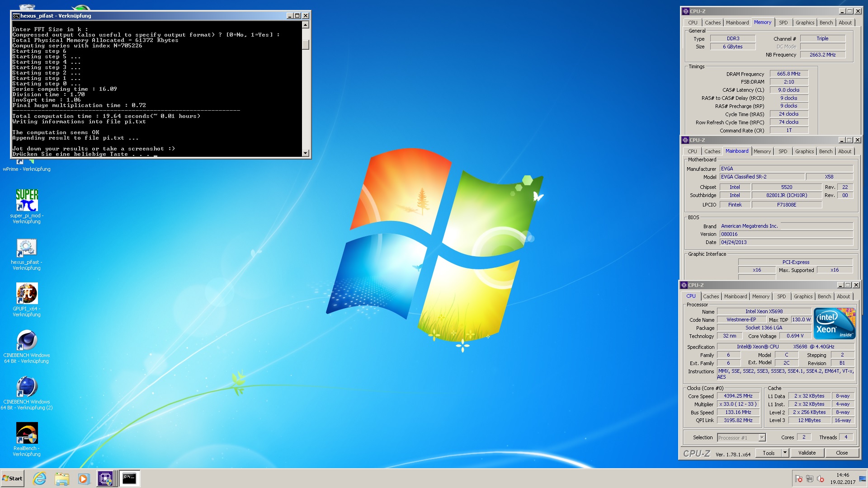Open the Bench tab in the Memory window

point(826,23)
